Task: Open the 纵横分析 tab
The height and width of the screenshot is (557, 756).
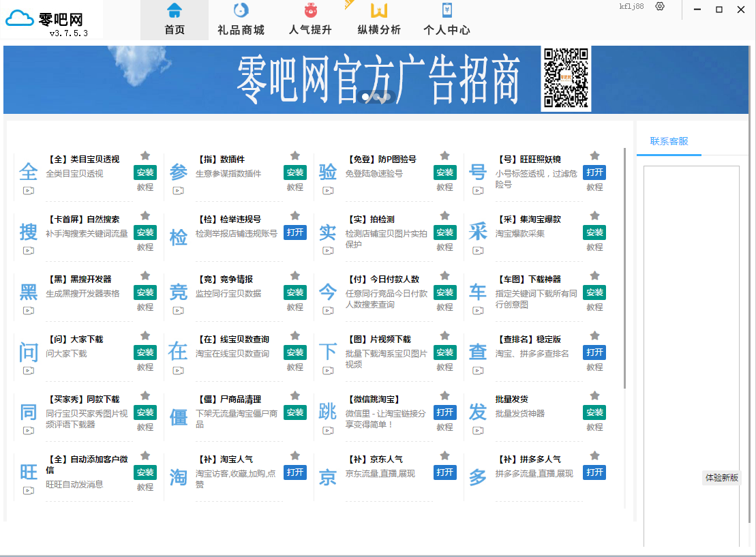Action: [379, 20]
